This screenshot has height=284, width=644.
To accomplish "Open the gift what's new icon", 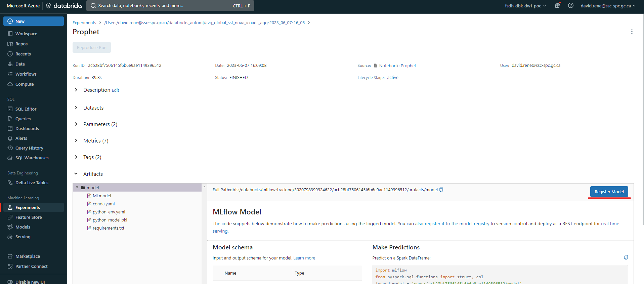I will pyautogui.click(x=557, y=6).
